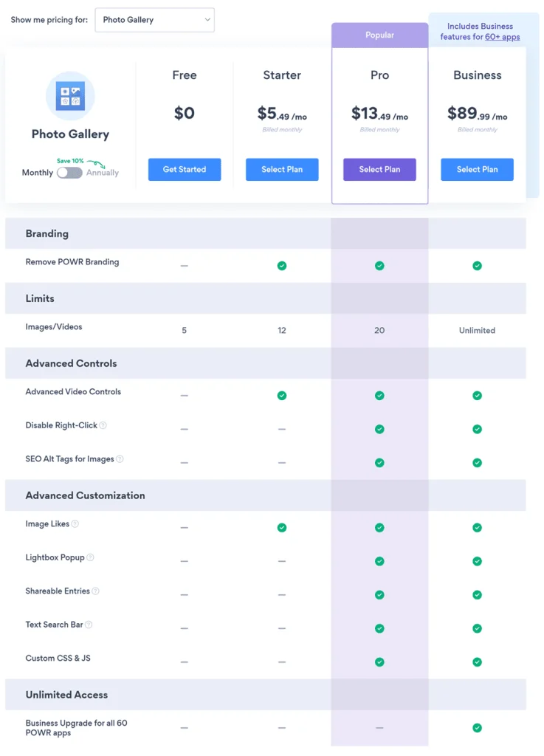Click help icon beside SEO Alt Tags

(x=120, y=459)
